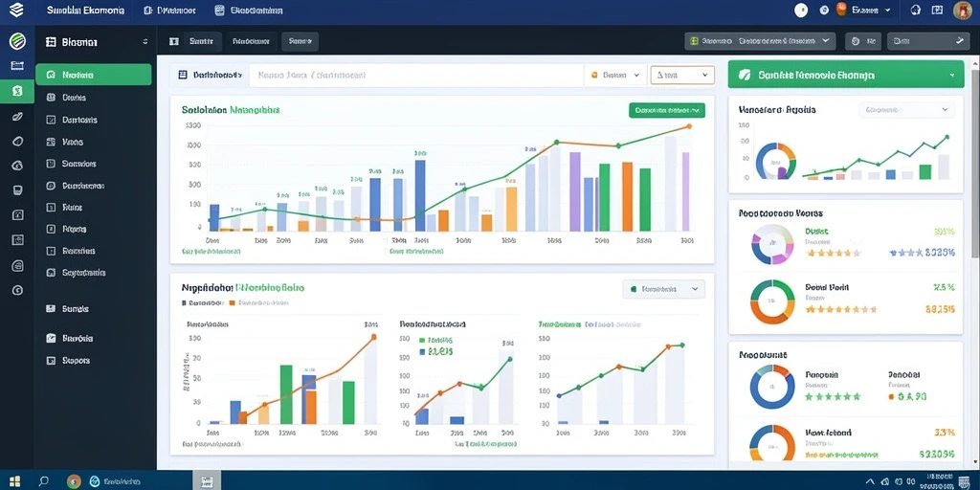Screen dimensions: 980x490
Task: Click the taskbar search magnifier icon
Action: [x=44, y=481]
